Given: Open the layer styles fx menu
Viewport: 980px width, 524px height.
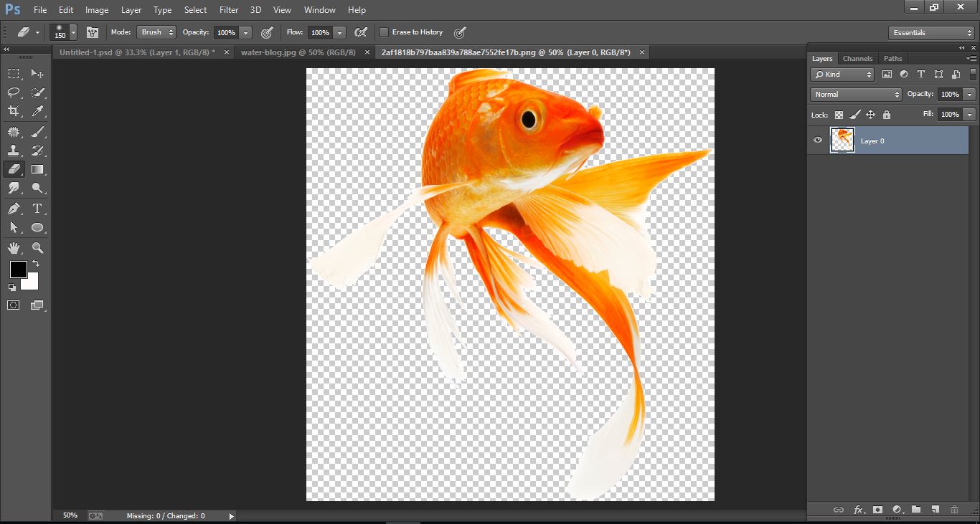Looking at the screenshot, I should [859, 510].
